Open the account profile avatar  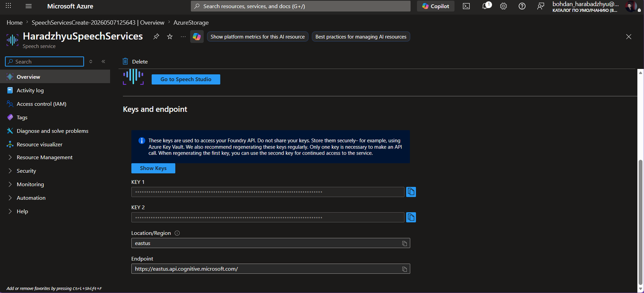(x=631, y=7)
